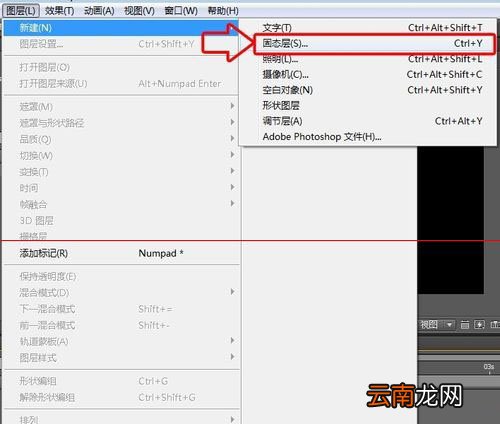This screenshot has height=424, width=500.
Task: Click the 03s marker on the timeline ruler
Action: click(x=489, y=367)
